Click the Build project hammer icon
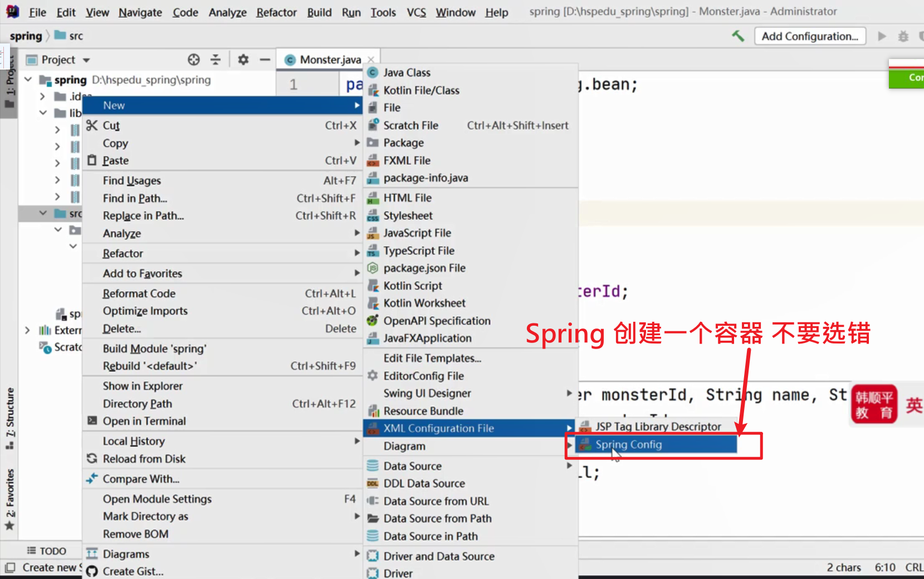The width and height of the screenshot is (924, 579). click(x=738, y=36)
